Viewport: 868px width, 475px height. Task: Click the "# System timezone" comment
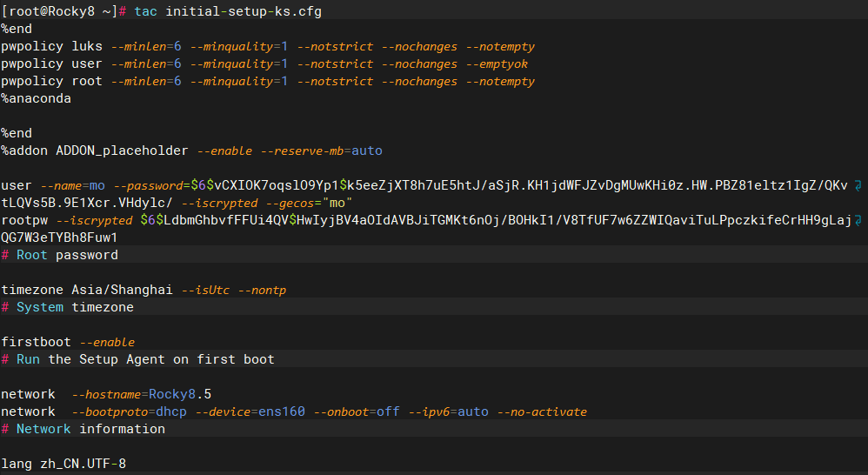tap(67, 307)
